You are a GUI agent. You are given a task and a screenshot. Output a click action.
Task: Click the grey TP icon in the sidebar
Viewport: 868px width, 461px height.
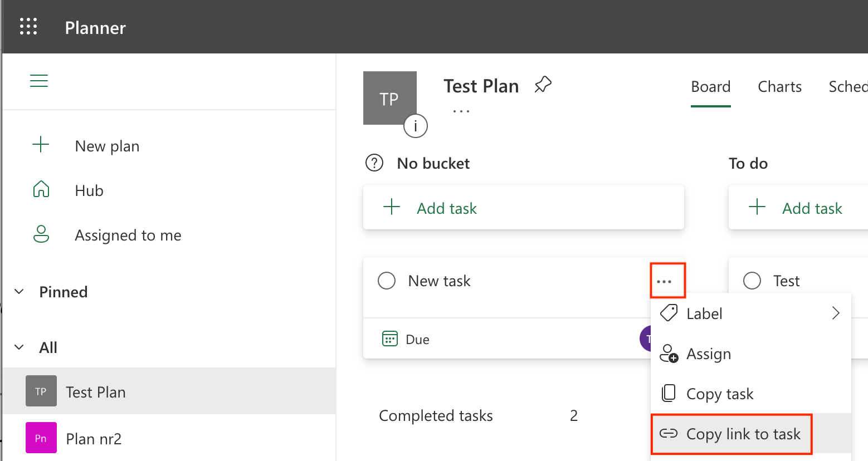(x=41, y=391)
